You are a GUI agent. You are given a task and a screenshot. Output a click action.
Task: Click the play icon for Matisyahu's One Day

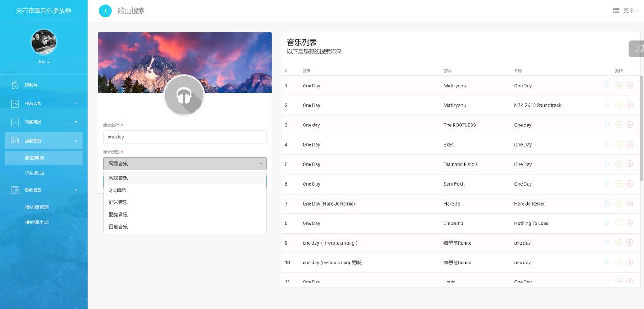tap(608, 86)
